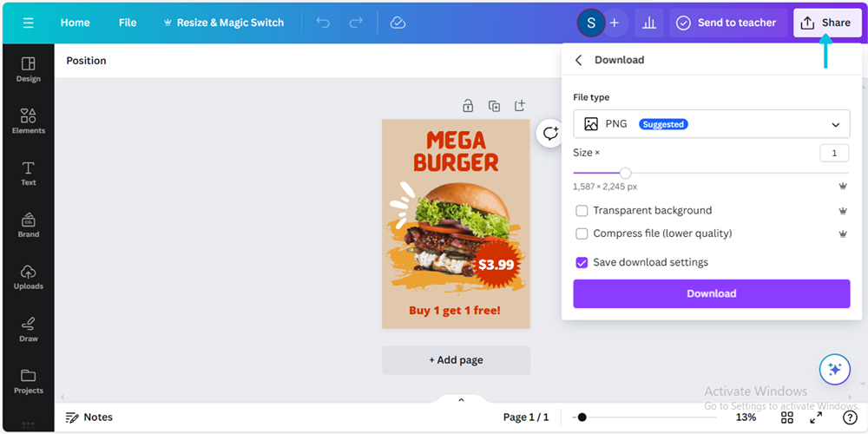868x434 pixels.
Task: Adjust the download size slider handle
Action: pyautogui.click(x=626, y=174)
